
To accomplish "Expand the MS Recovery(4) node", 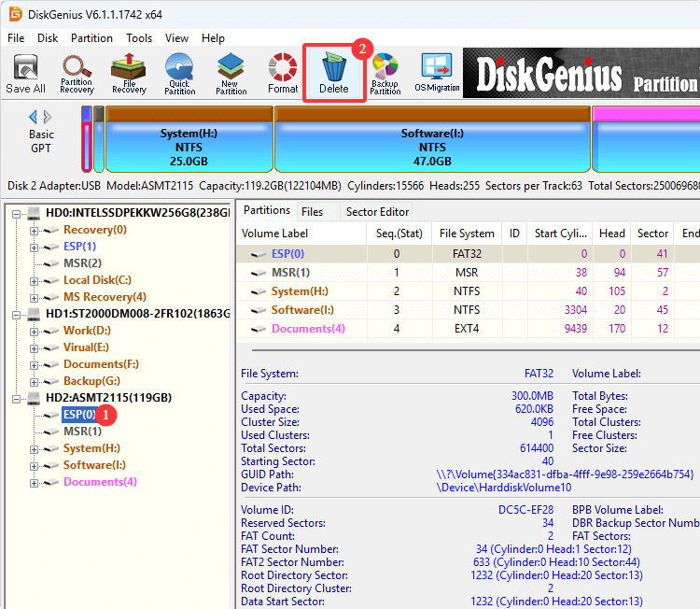I will (x=34, y=298).
